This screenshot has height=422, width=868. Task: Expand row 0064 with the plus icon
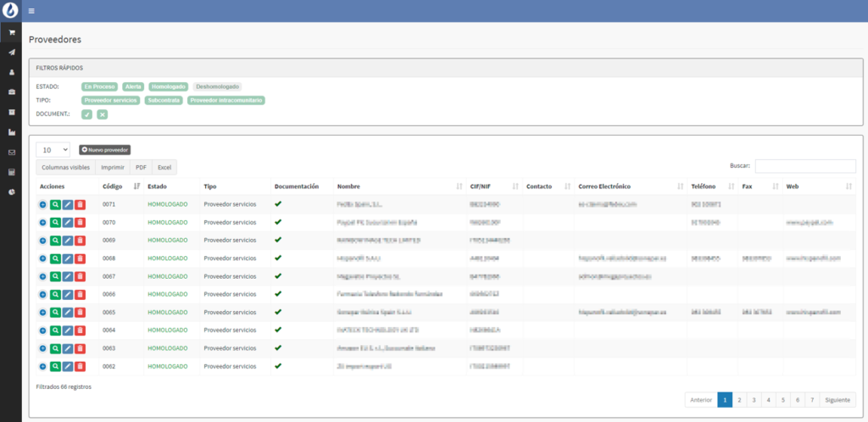pos(42,330)
